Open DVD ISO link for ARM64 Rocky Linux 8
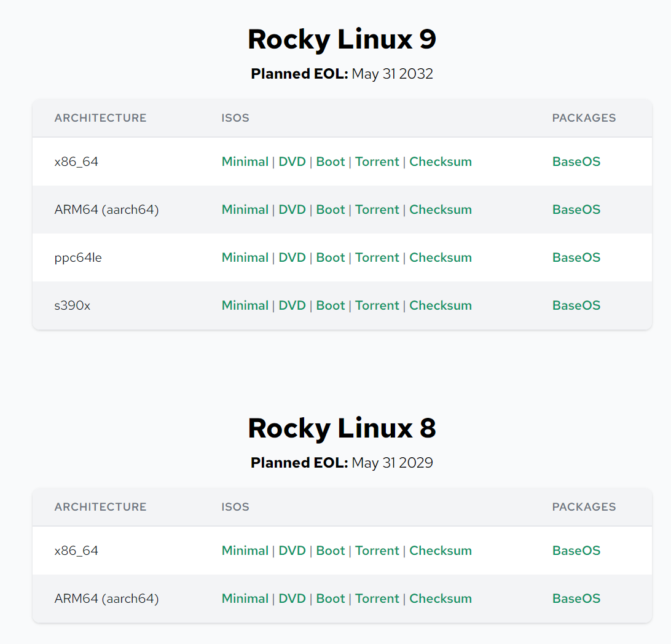671x644 pixels. point(292,598)
